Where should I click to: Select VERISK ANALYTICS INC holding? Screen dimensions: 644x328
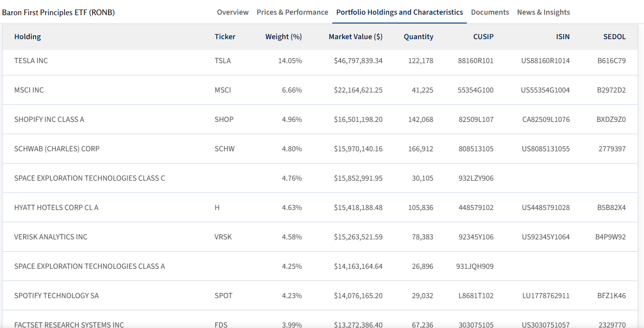point(51,237)
